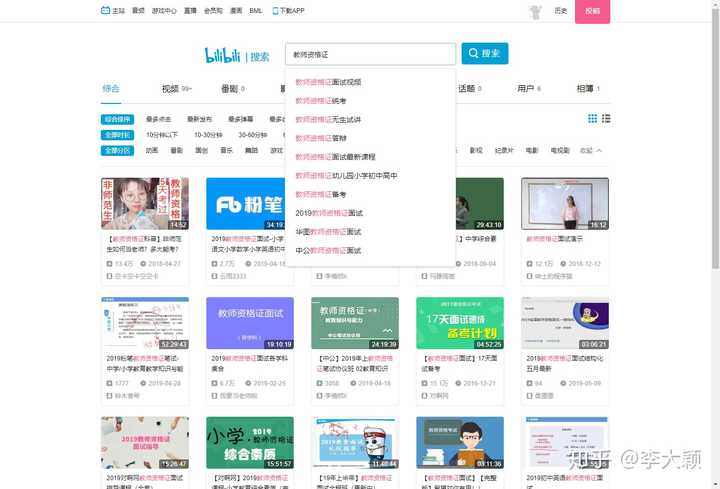Open the 主站 home link with TV icon
720x489 pixels.
(x=112, y=10)
